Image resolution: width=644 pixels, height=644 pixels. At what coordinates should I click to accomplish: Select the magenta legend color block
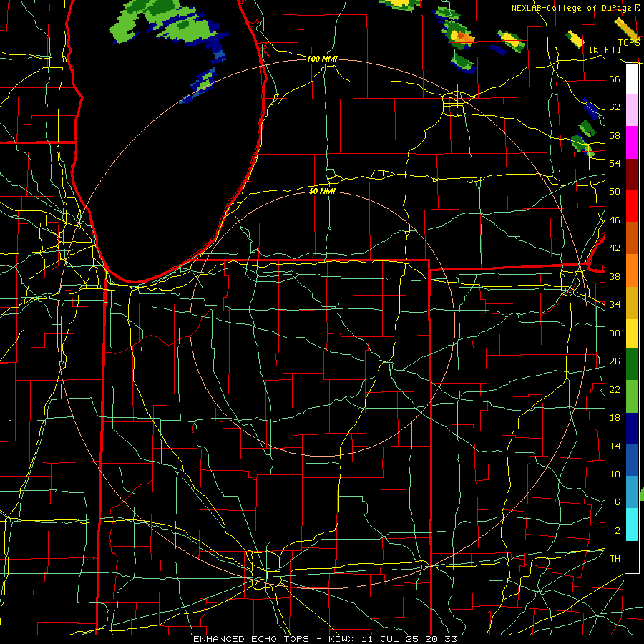point(632,142)
